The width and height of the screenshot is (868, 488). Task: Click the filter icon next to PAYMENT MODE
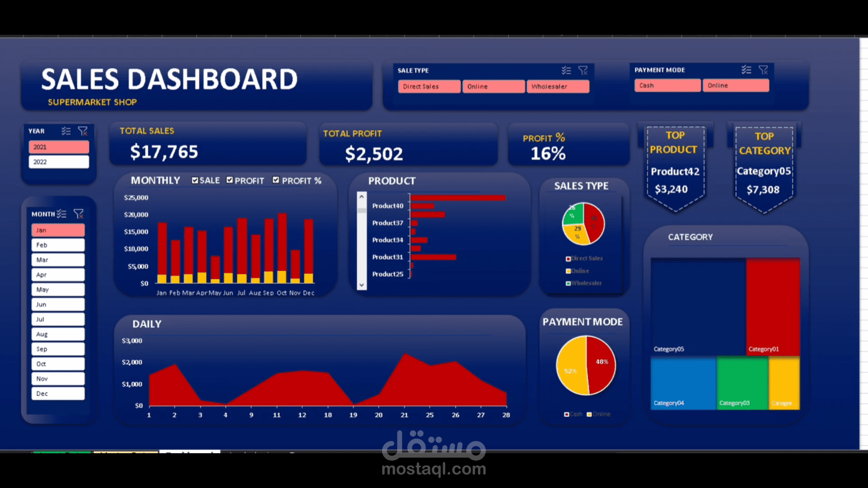coord(763,70)
